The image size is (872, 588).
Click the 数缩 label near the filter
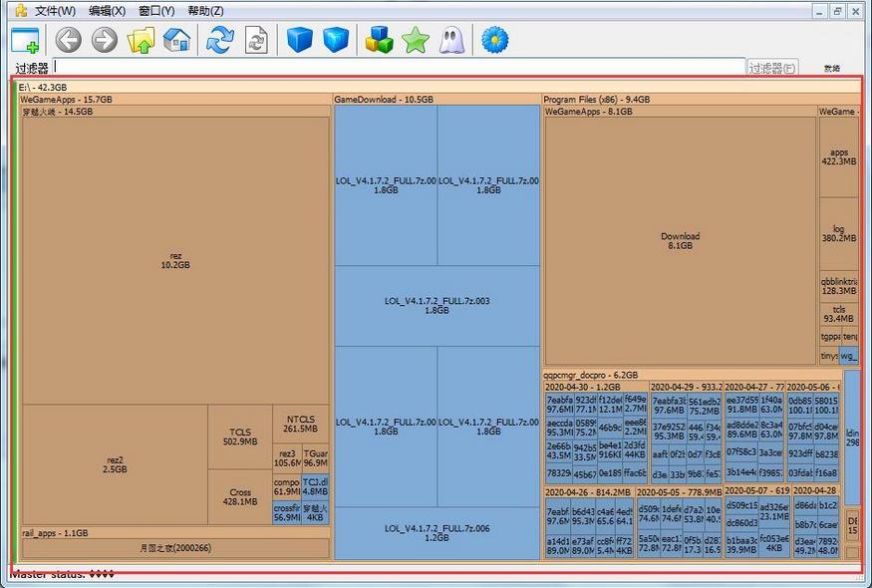pos(830,67)
